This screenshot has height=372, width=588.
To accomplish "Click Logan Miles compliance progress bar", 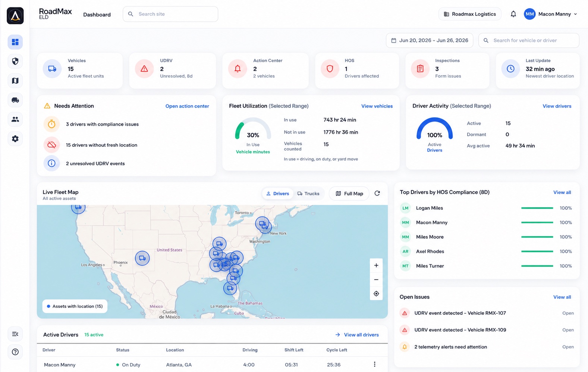I will [x=537, y=208].
